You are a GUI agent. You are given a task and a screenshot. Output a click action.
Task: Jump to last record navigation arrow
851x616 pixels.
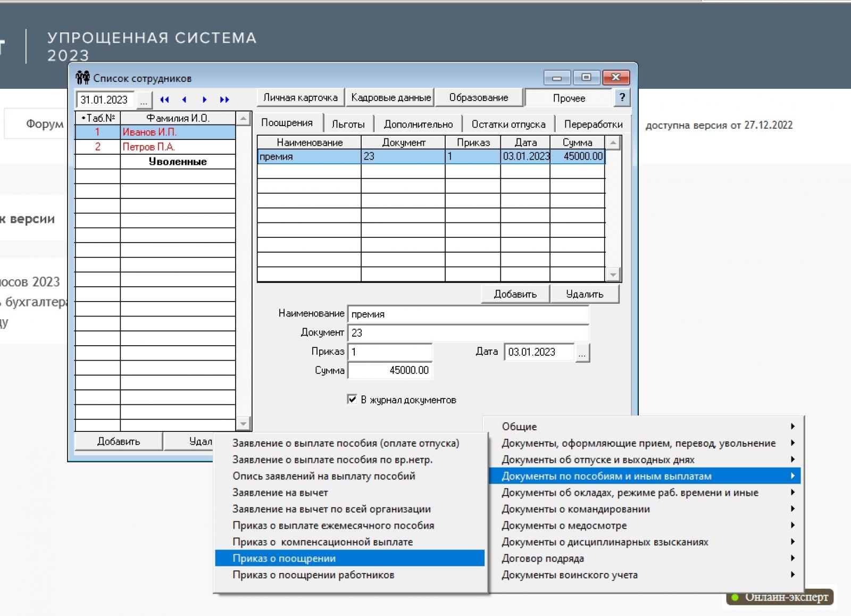(x=224, y=99)
